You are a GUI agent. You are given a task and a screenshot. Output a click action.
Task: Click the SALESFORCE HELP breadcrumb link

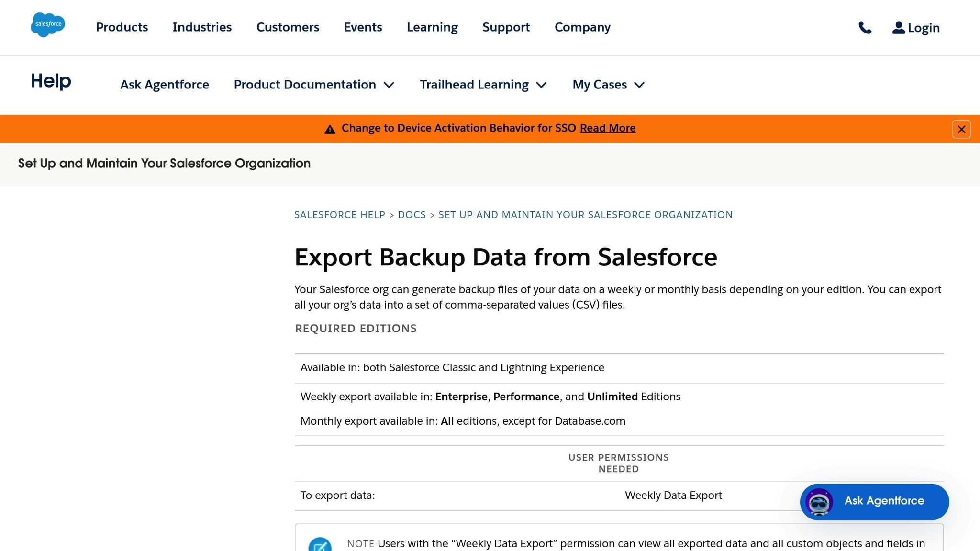click(339, 215)
